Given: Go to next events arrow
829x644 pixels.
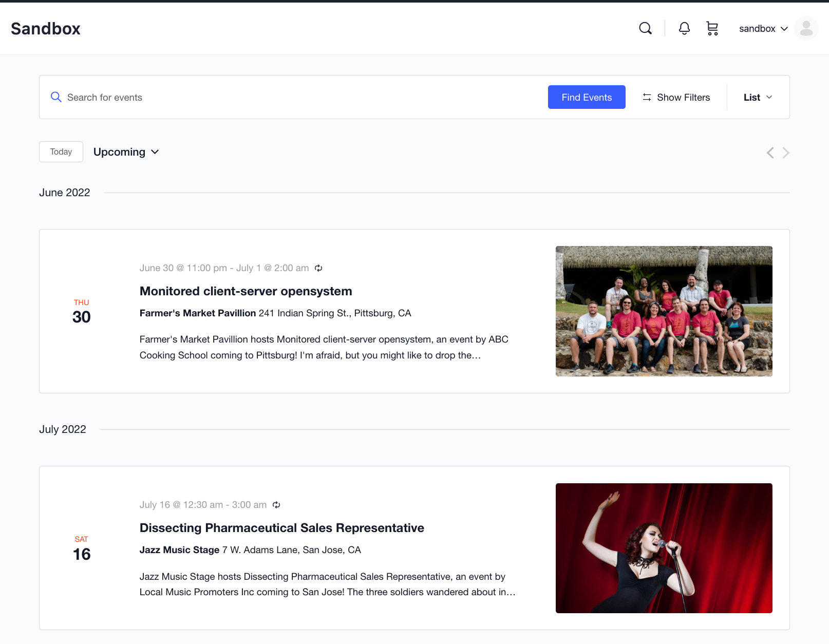Looking at the screenshot, I should [x=786, y=153].
